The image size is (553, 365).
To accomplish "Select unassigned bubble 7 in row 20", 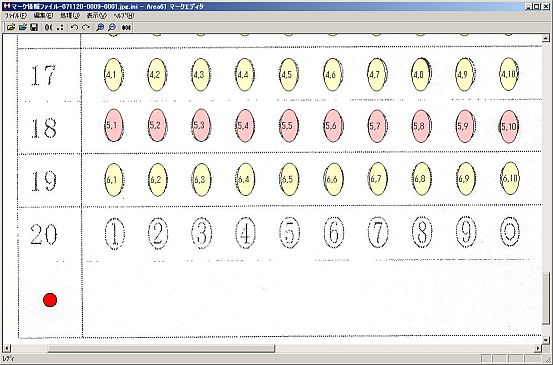I will tap(378, 232).
